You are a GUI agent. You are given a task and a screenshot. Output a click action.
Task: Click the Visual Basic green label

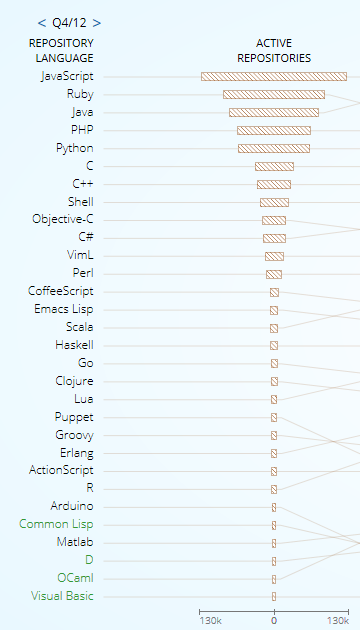pos(62,596)
